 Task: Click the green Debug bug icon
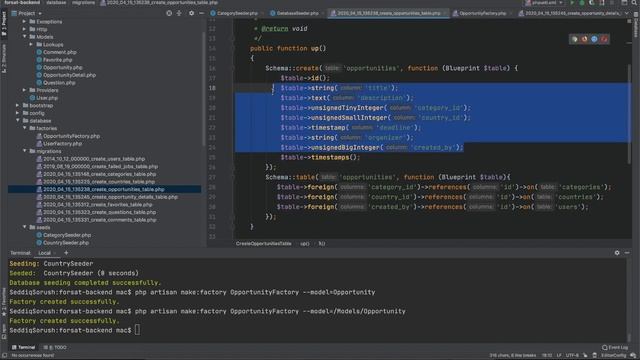[x=582, y=3]
